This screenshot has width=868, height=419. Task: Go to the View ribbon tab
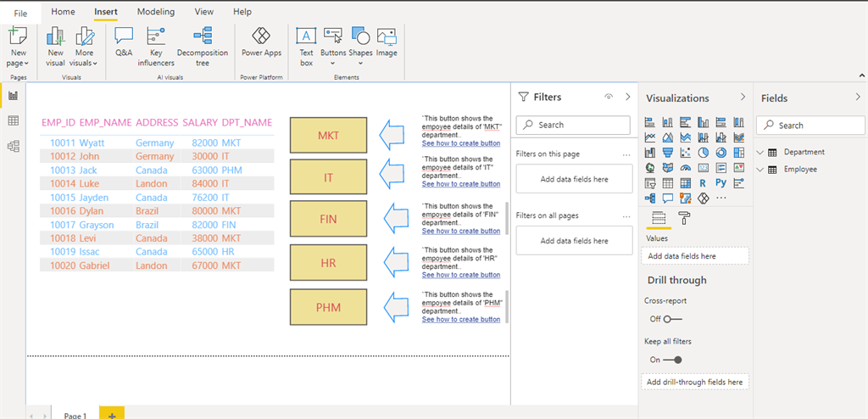click(204, 12)
